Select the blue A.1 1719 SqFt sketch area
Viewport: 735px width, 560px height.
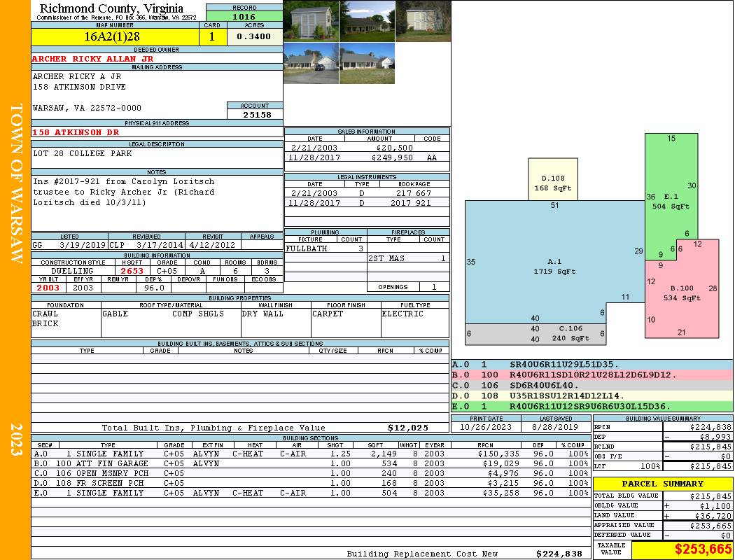click(553, 266)
